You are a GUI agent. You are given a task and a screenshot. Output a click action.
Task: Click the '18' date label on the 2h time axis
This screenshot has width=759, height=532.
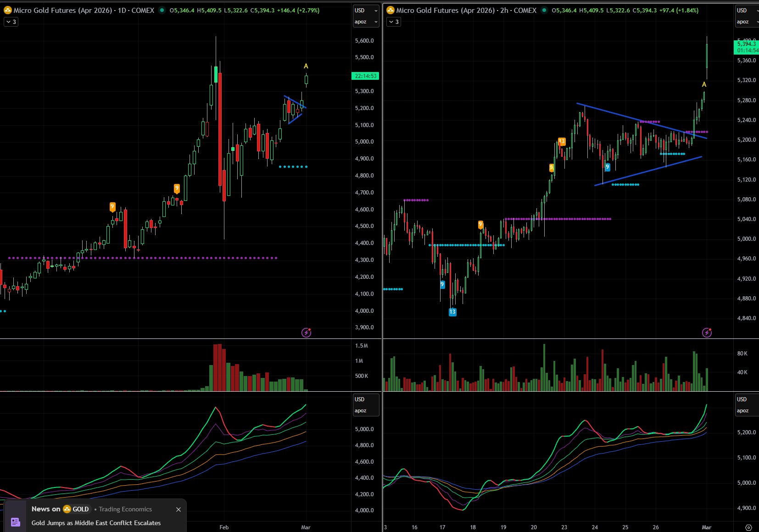(473, 527)
